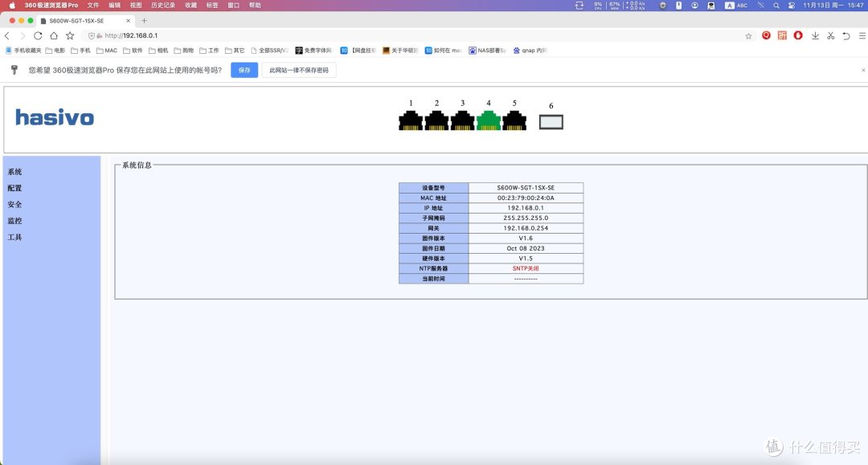The image size is (868, 465).
Task: Click the green active port 4 icon
Action: [x=489, y=120]
